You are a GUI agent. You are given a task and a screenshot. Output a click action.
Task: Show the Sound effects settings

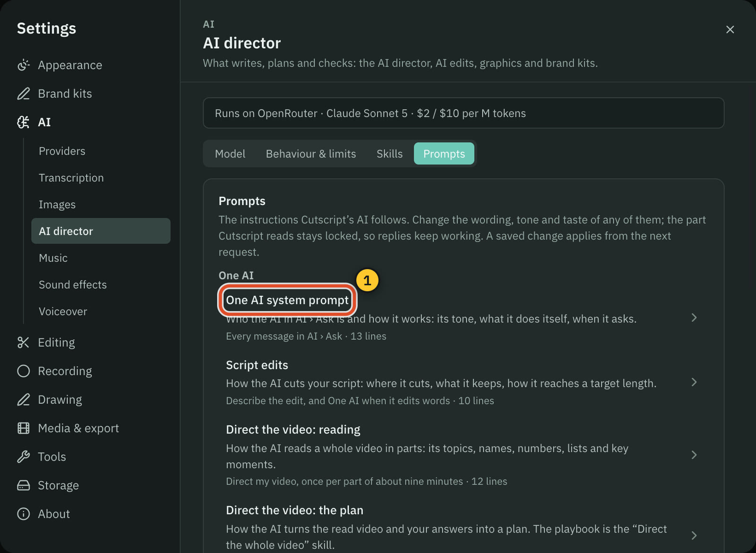[x=101, y=285]
